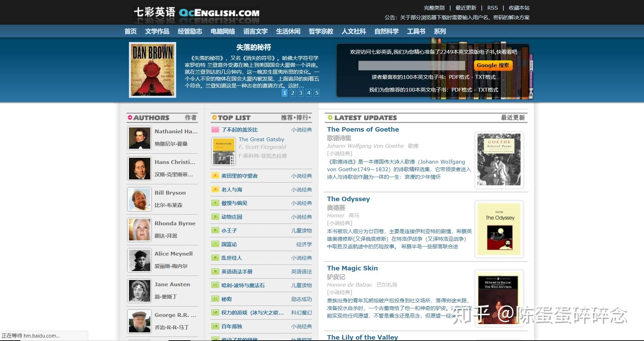This screenshot has height=341, width=644.
Task: Click the 收藏本站 link
Action: click(x=519, y=8)
